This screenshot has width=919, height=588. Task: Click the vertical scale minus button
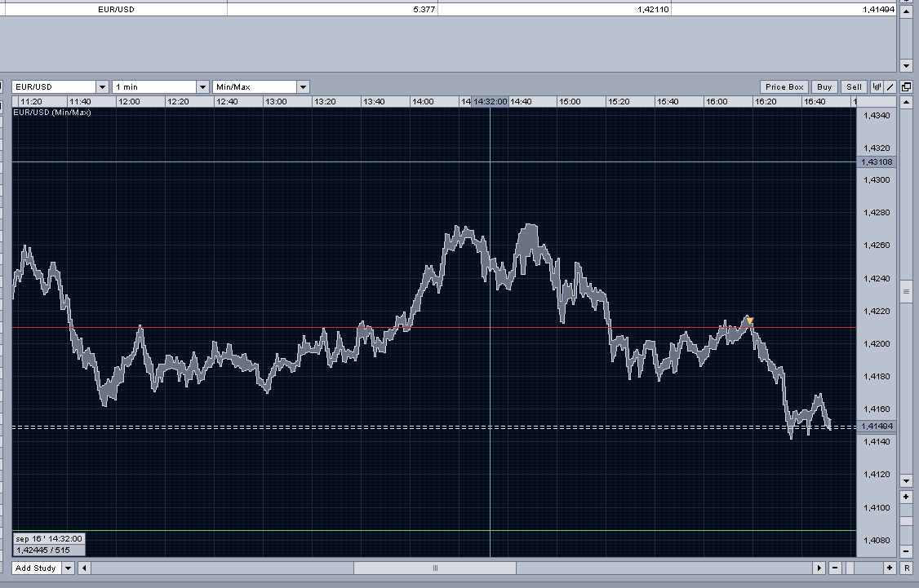click(x=906, y=551)
